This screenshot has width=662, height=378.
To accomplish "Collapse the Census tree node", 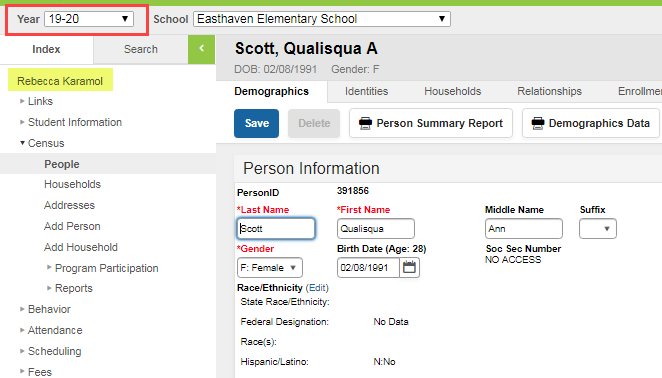I will [x=22, y=143].
